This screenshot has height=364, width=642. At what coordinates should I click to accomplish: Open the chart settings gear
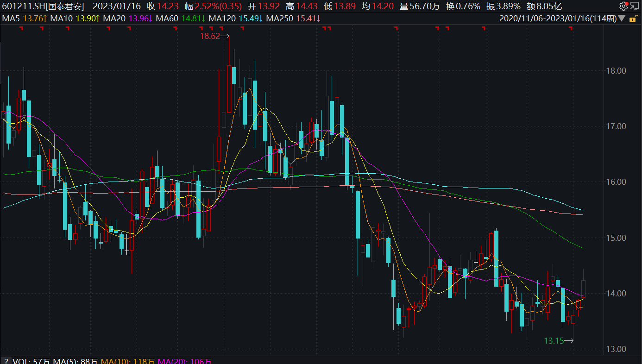pyautogui.click(x=623, y=6)
